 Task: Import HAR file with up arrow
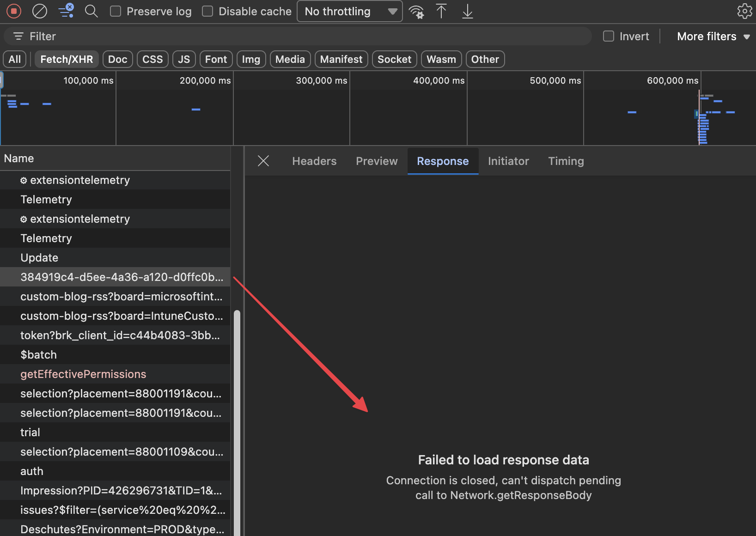(441, 11)
